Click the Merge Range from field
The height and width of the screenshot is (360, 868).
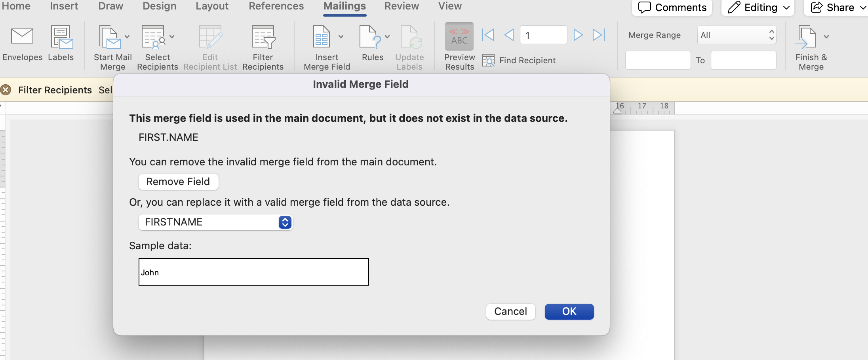point(658,60)
